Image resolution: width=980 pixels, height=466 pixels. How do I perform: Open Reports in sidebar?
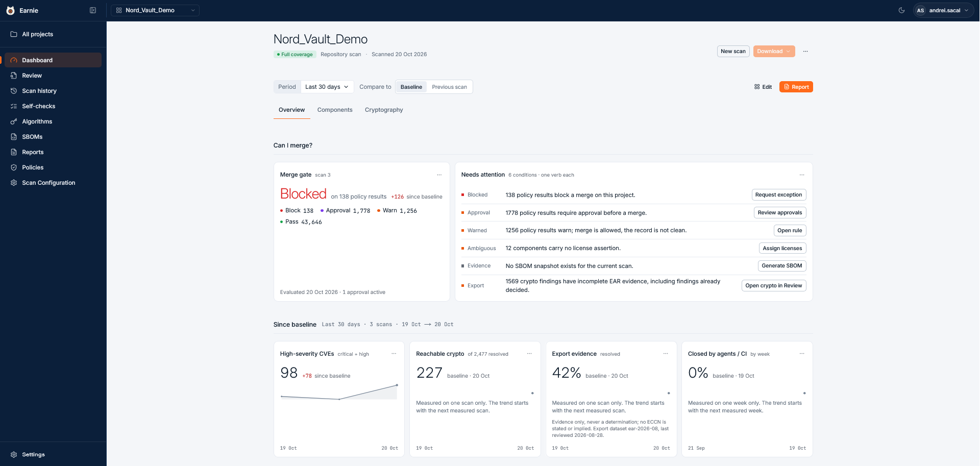click(53, 152)
